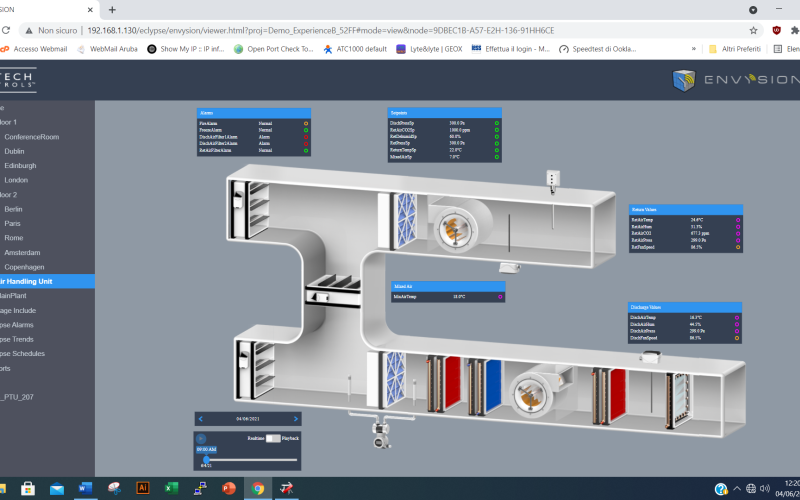Open the ConferenceRoom page in sidebar

31,137
